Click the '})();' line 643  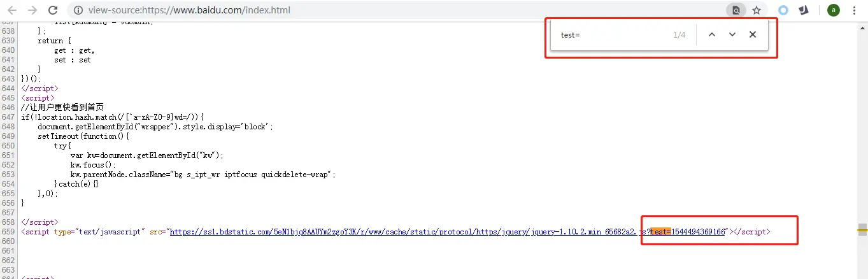click(x=31, y=79)
